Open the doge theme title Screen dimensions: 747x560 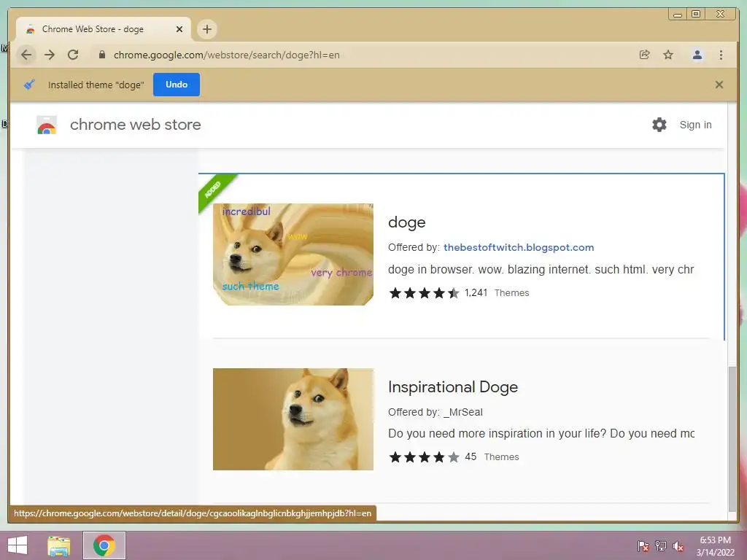[x=406, y=222]
